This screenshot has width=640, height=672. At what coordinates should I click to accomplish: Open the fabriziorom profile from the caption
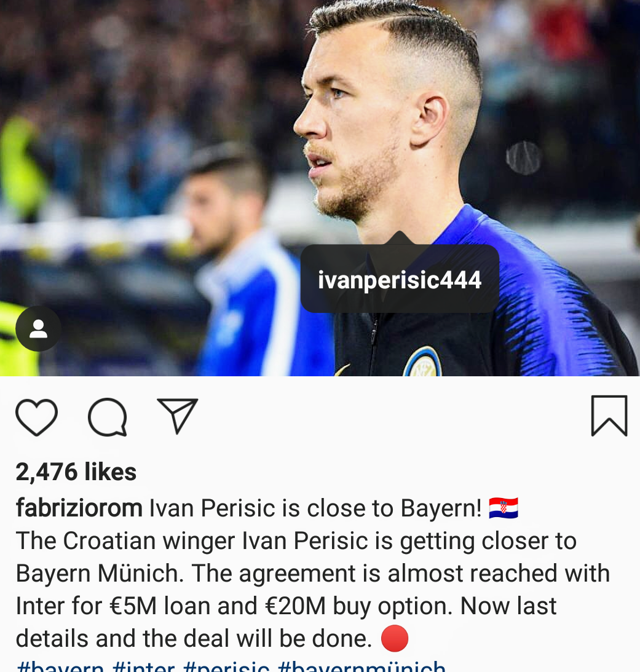coord(79,508)
